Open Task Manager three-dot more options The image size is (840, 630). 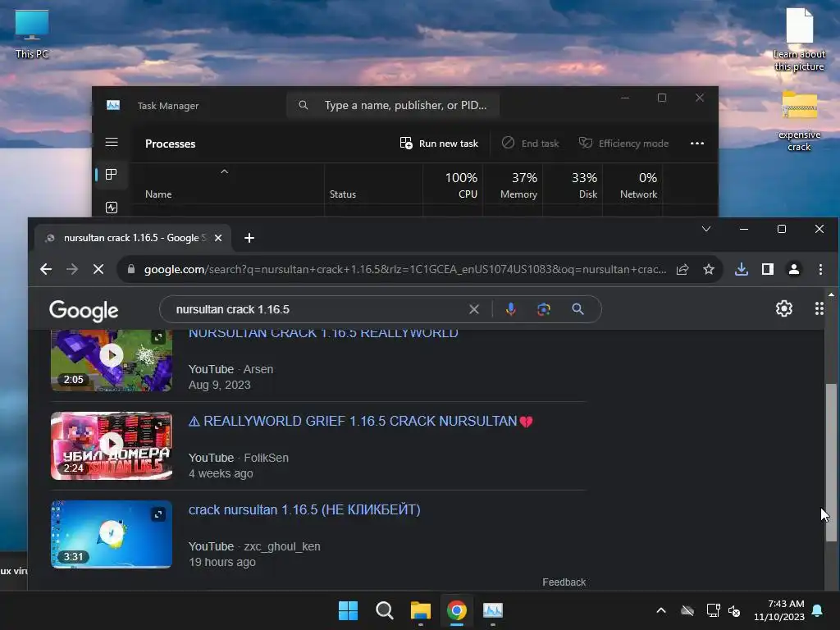click(697, 144)
